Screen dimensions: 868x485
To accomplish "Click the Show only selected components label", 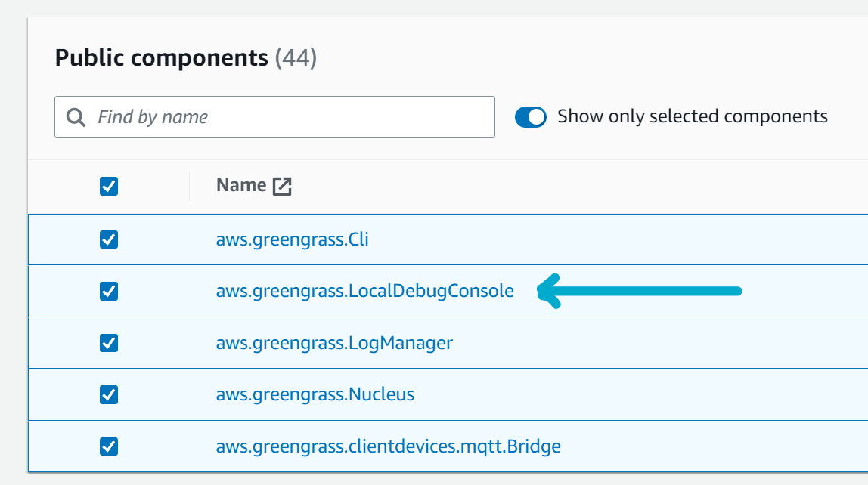I will pos(692,116).
